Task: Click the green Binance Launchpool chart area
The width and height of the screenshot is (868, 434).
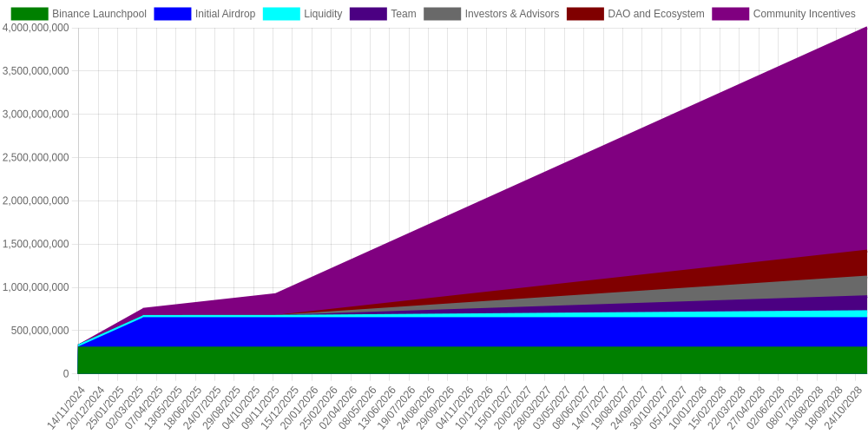Action: [472, 360]
